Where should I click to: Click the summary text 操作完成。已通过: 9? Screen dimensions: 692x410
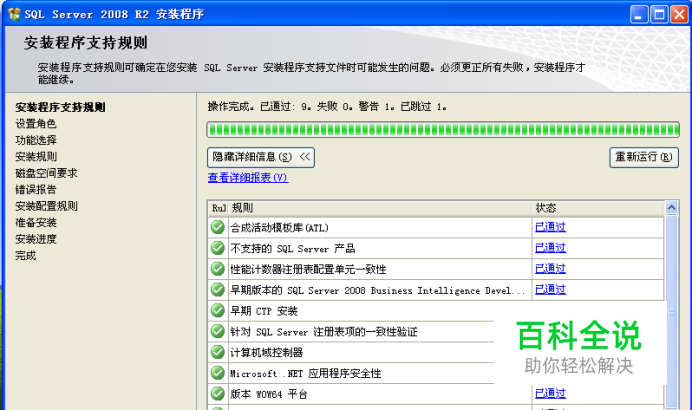click(x=260, y=106)
